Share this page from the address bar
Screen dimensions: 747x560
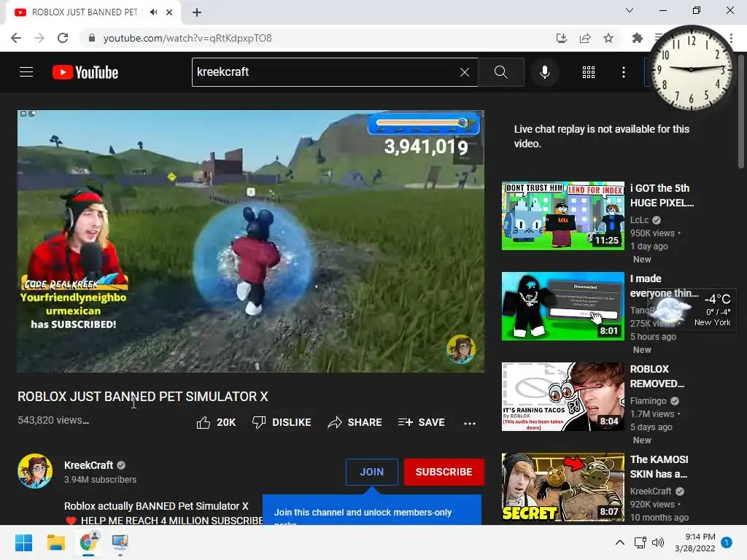(585, 38)
